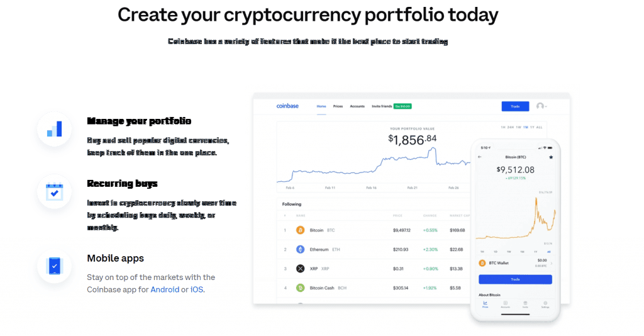
Task: Tap the Invite tab icon on phone
Action: tap(525, 304)
